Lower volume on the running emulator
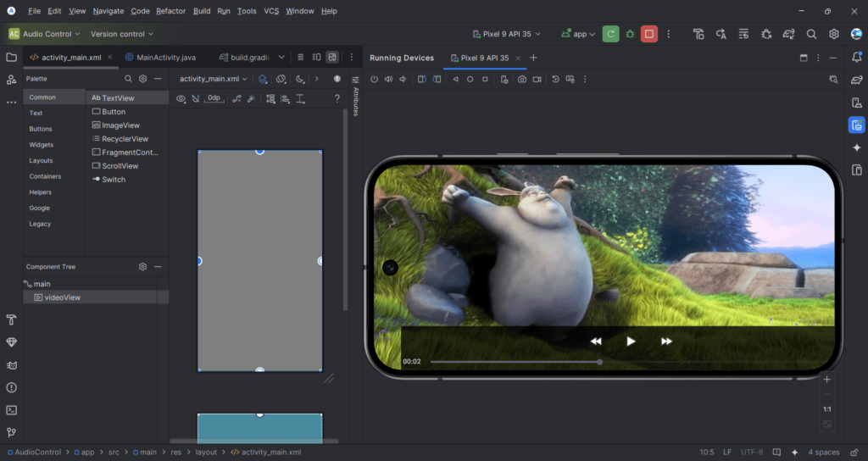The image size is (868, 461). [403, 79]
